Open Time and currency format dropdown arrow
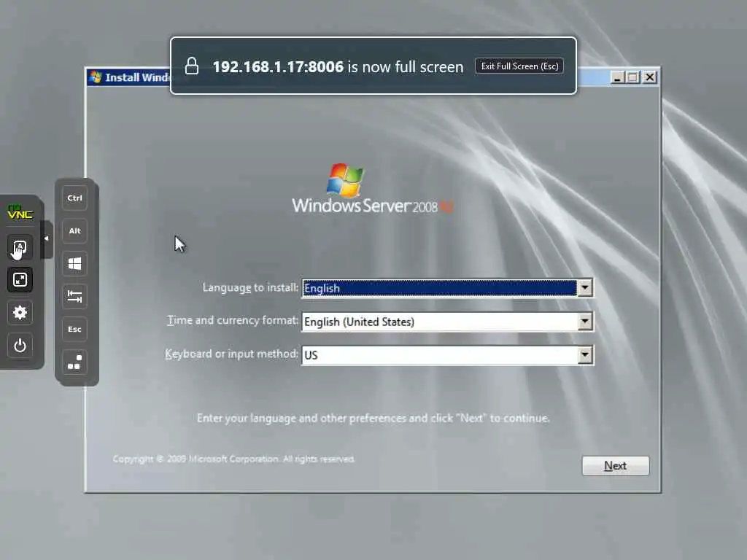The image size is (747, 560). [584, 322]
